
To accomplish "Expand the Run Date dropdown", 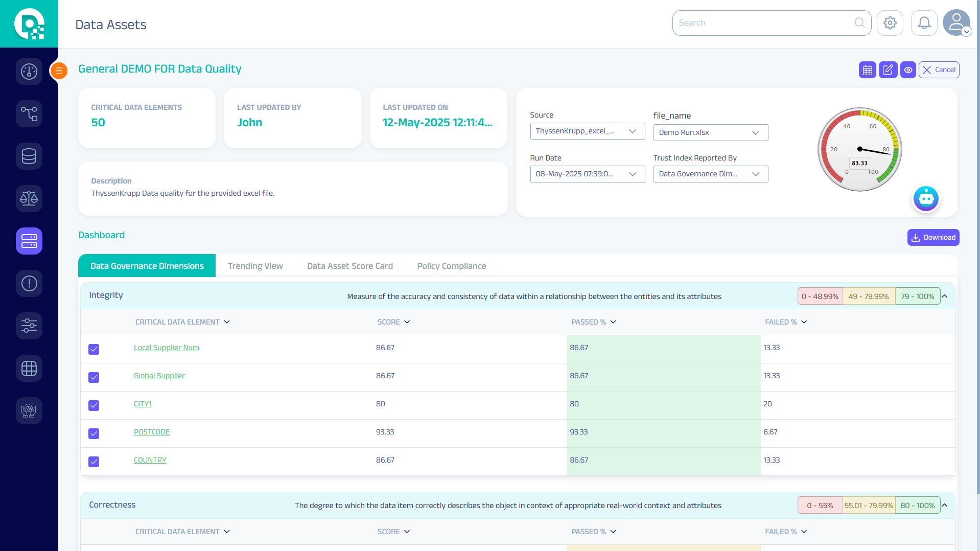I will click(587, 174).
